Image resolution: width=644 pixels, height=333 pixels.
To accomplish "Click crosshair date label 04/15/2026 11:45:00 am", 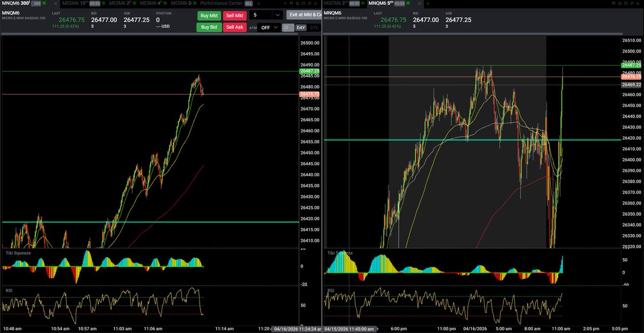I will pyautogui.click(x=349, y=328).
